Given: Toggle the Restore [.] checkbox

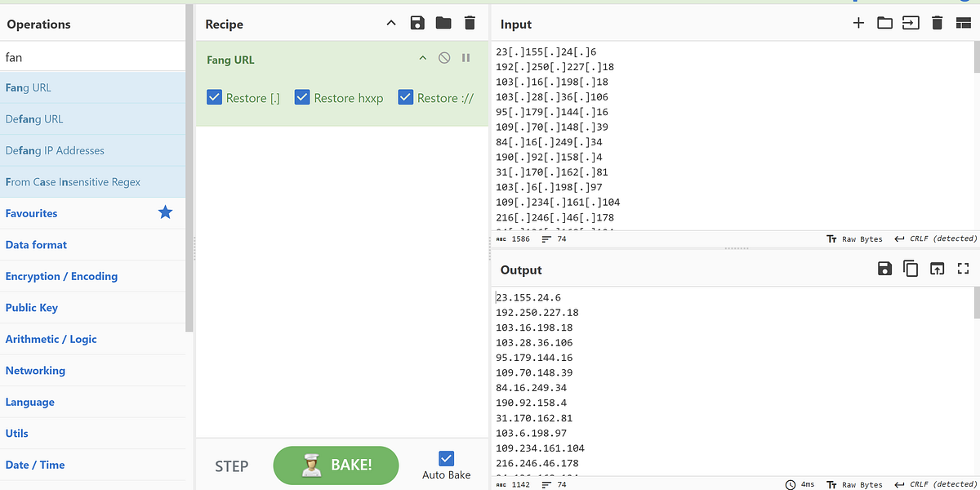Looking at the screenshot, I should [214, 97].
